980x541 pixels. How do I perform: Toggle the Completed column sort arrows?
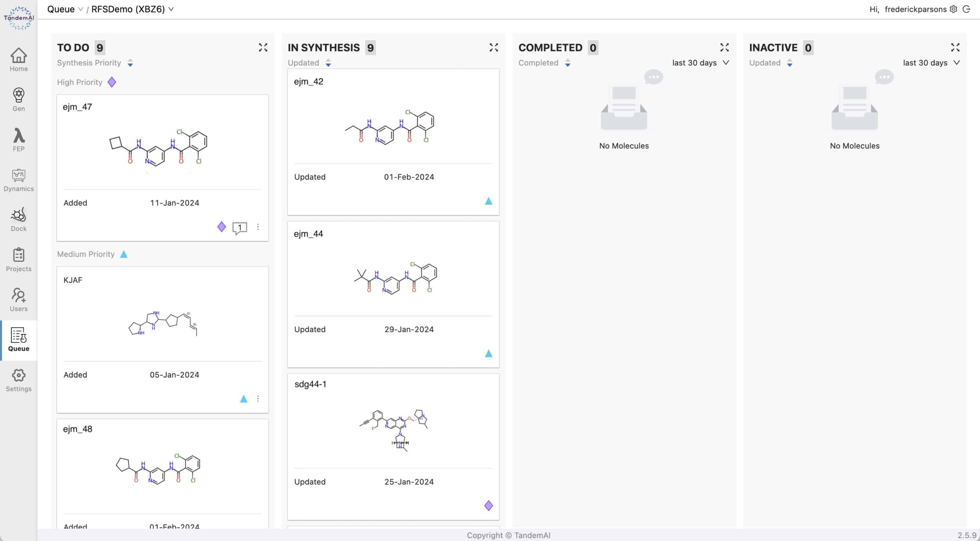(x=568, y=63)
